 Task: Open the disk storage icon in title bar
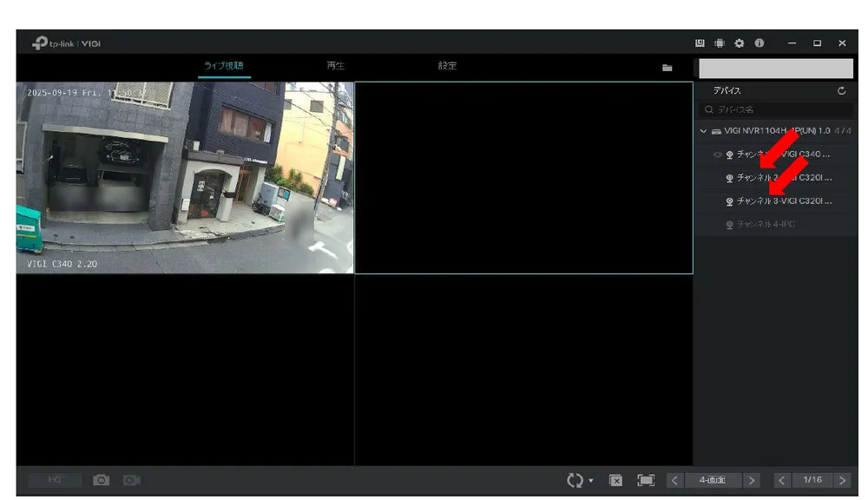700,43
